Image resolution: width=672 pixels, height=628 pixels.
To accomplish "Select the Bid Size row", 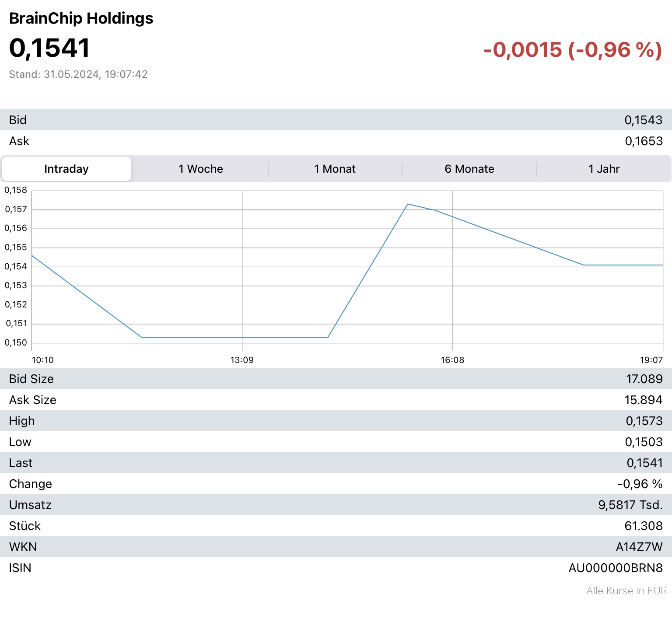I will tap(31, 379).
